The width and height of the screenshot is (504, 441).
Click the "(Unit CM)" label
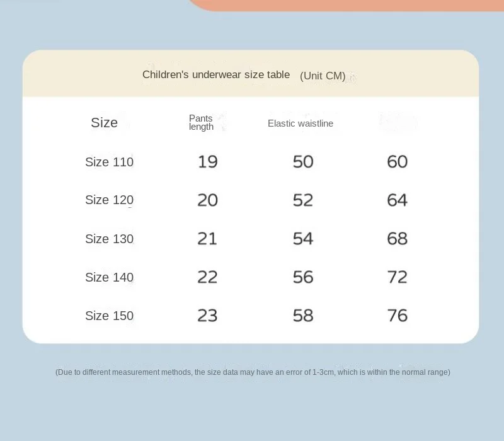(x=323, y=76)
